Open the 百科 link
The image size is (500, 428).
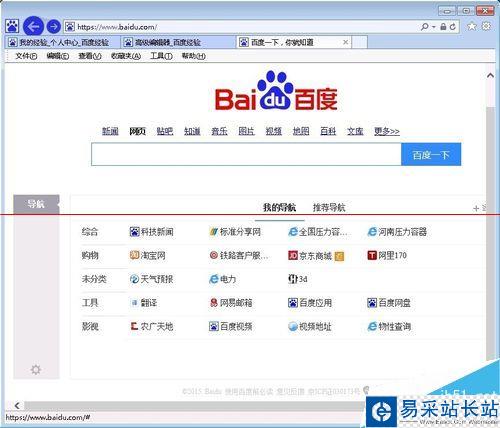point(328,131)
